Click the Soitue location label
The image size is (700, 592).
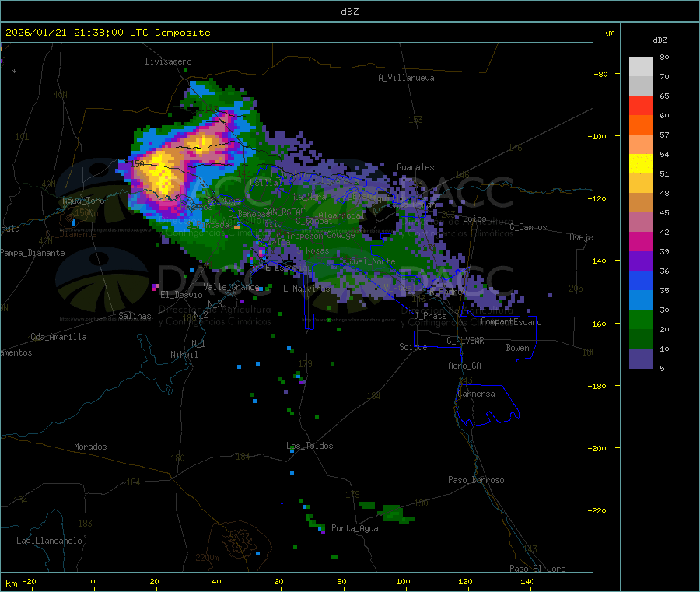413,347
